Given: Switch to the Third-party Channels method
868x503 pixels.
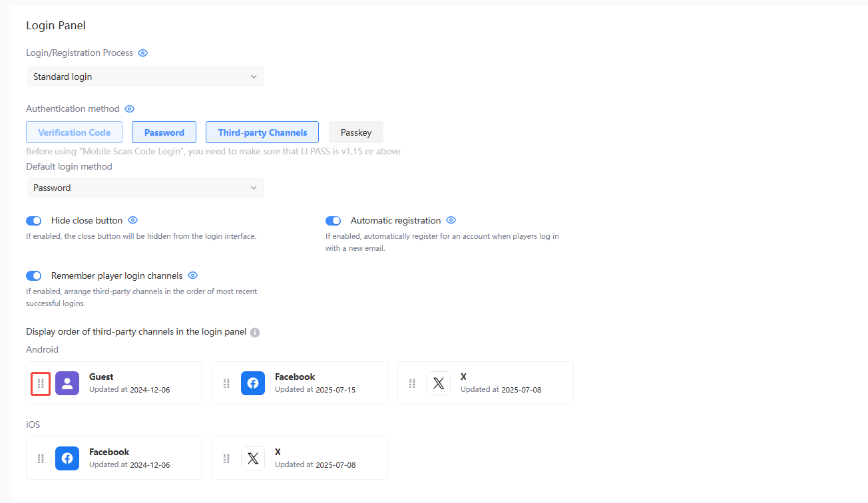Looking at the screenshot, I should [262, 132].
